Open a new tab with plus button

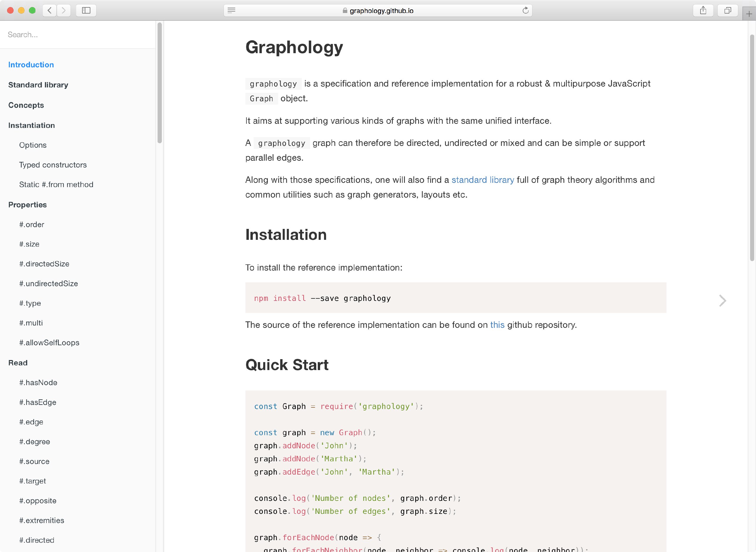749,14
